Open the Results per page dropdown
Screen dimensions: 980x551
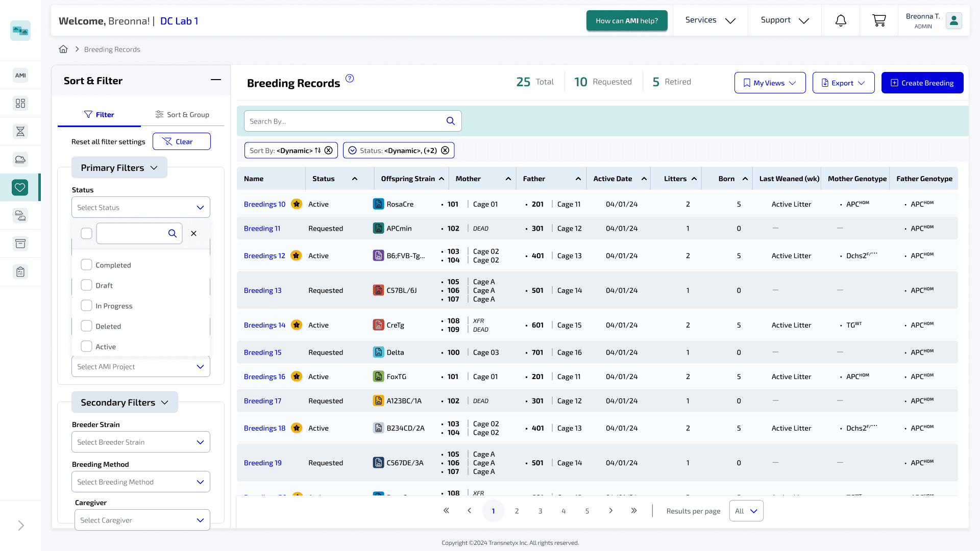[x=746, y=511]
